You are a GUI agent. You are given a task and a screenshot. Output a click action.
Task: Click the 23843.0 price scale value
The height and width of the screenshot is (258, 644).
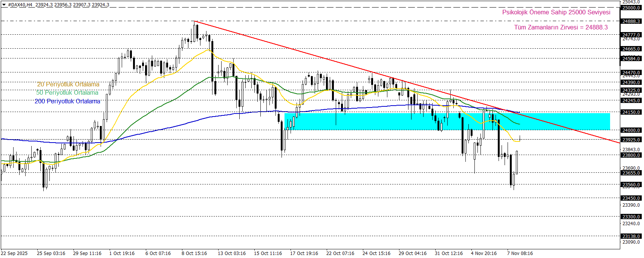(631, 149)
